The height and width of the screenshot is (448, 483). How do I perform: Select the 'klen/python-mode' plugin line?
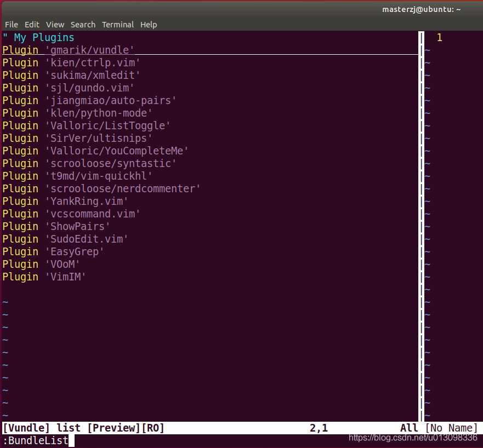point(77,113)
